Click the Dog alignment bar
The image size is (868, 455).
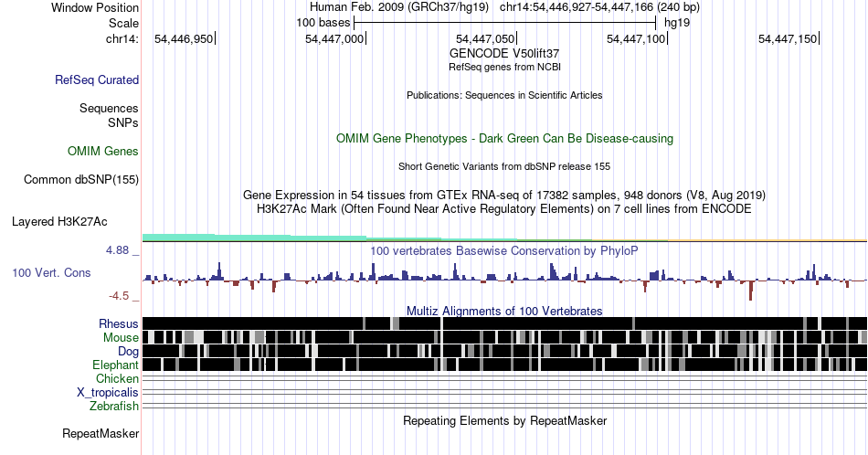pos(504,351)
